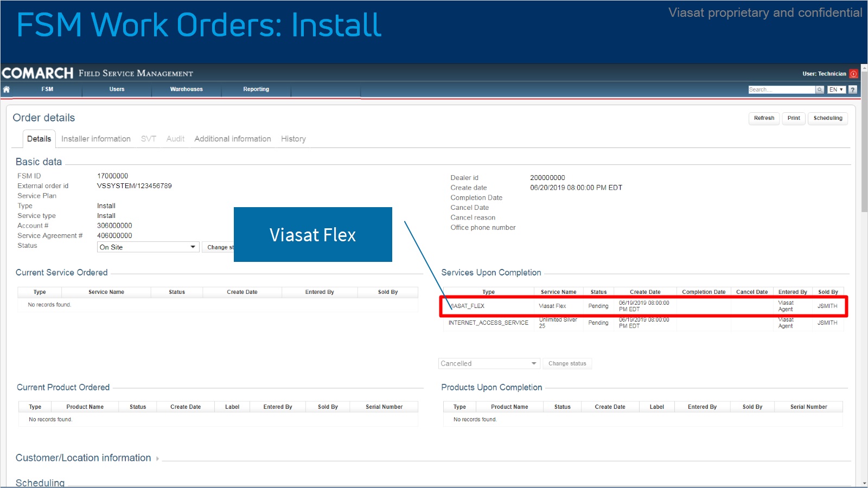Sort Services Upon Completion by Cancel Date
Viewport: 868px width, 488px height.
coord(752,292)
